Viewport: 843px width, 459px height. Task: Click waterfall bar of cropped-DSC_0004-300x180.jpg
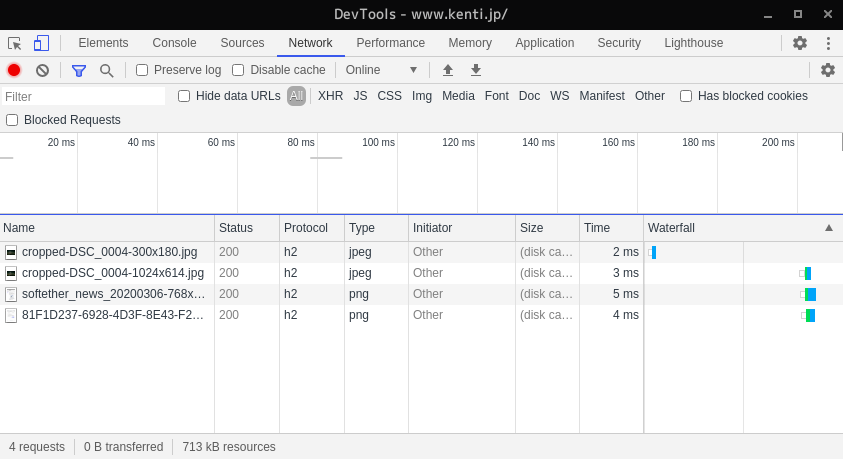(x=652, y=252)
